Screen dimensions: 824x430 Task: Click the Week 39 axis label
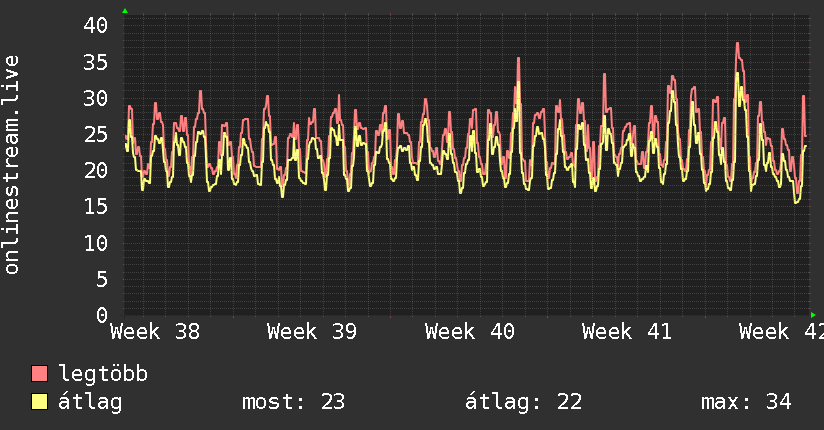pos(312,332)
